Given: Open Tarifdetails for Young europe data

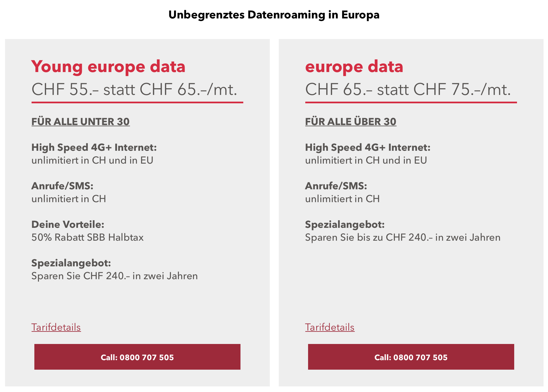Looking at the screenshot, I should pyautogui.click(x=56, y=327).
